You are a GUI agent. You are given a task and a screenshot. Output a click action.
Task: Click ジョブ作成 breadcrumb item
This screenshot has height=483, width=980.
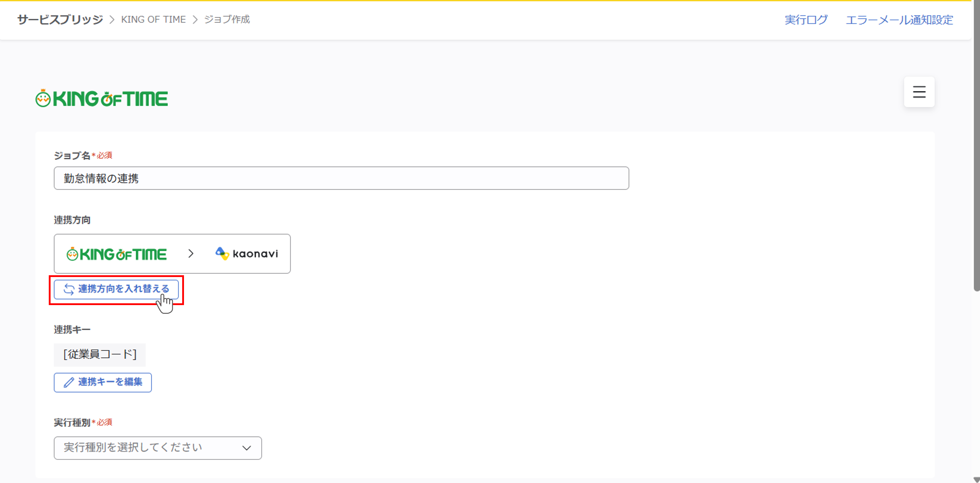227,19
